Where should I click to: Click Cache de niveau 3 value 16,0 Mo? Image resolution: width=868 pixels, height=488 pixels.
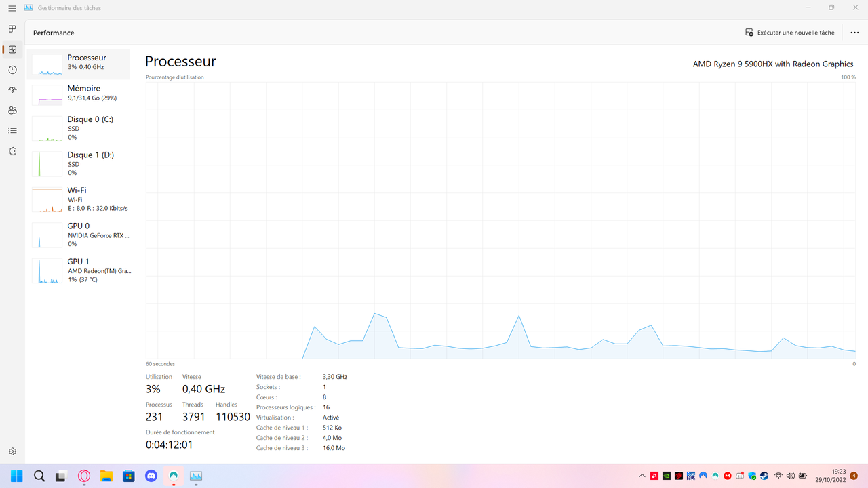pyautogui.click(x=334, y=448)
